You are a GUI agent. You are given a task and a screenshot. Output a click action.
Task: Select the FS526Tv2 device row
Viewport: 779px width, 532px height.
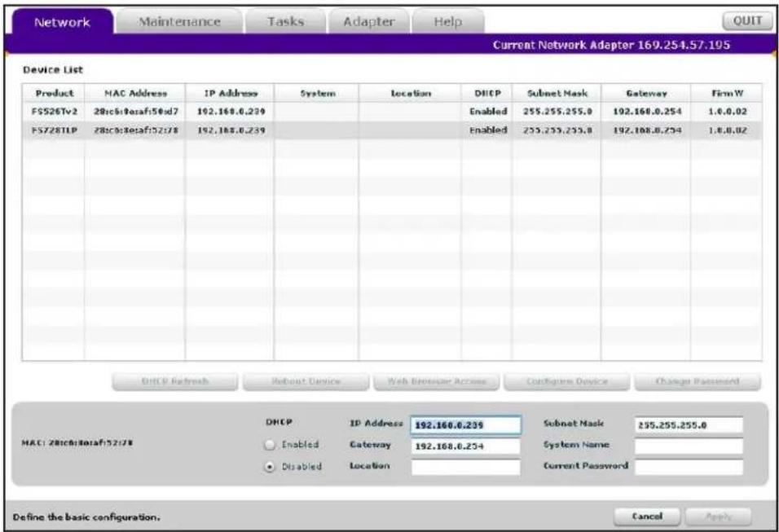(x=391, y=112)
